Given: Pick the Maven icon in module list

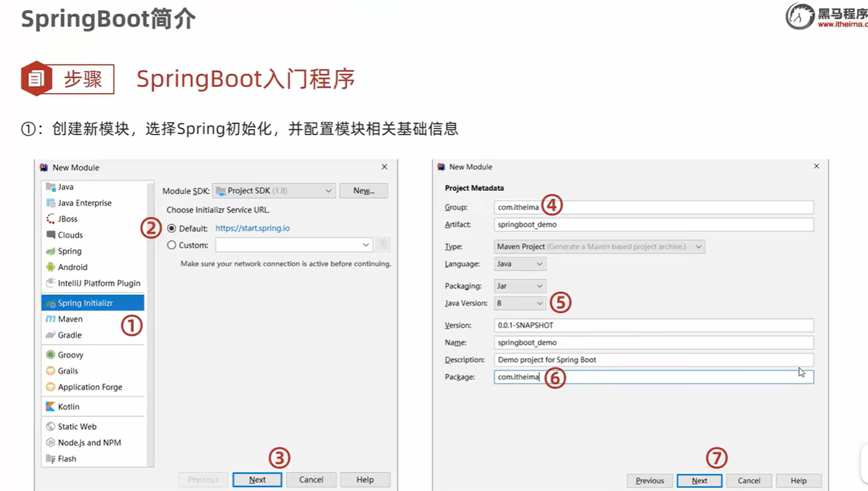Looking at the screenshot, I should 51,319.
